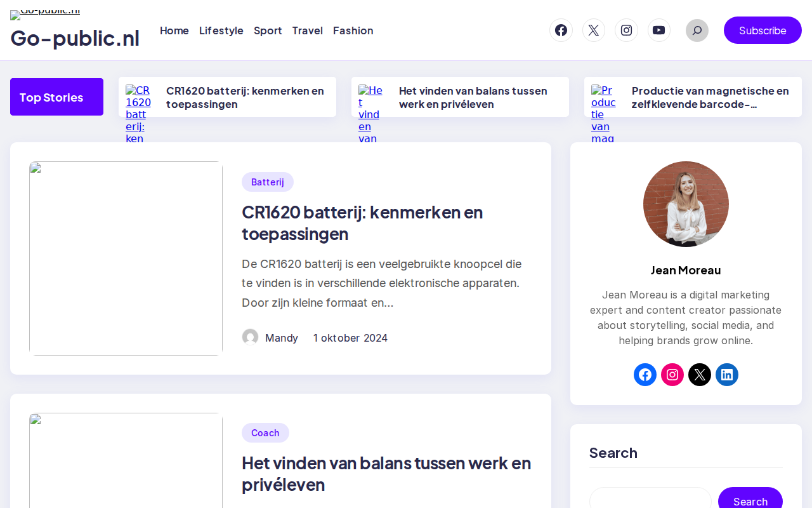812x508 pixels.
Task: Open Jean Moreau's Instagram profile icon
Action: pyautogui.click(x=672, y=375)
